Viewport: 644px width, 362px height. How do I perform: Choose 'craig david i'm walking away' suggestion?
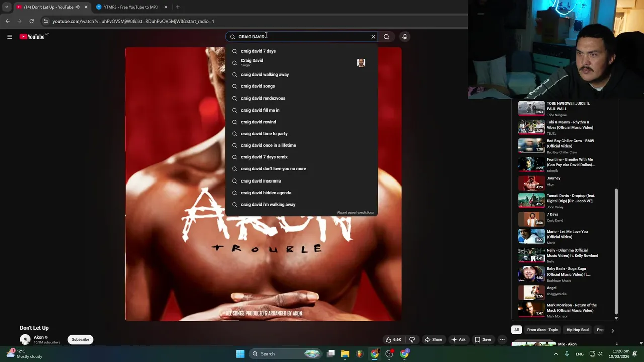click(302, 205)
